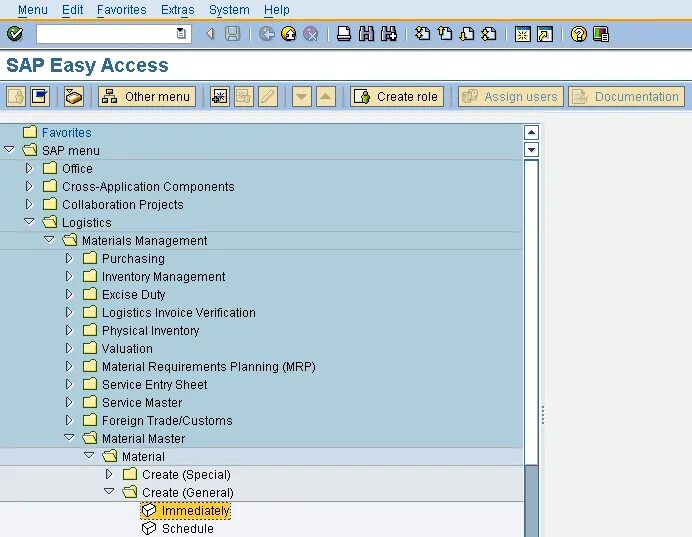This screenshot has width=692, height=537.
Task: Click the Create New Session icon
Action: pyautogui.click(x=523, y=34)
